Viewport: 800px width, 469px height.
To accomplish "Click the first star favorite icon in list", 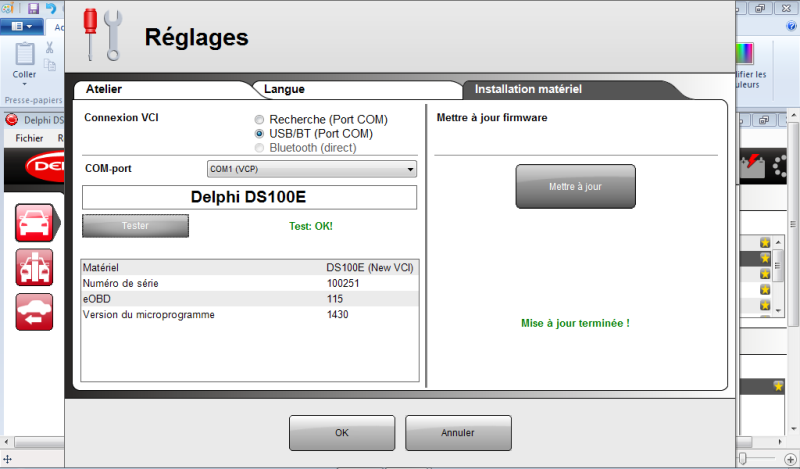I will click(765, 242).
